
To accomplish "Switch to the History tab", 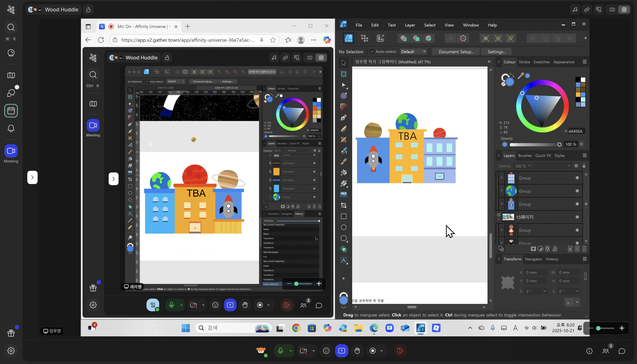I will [552, 259].
